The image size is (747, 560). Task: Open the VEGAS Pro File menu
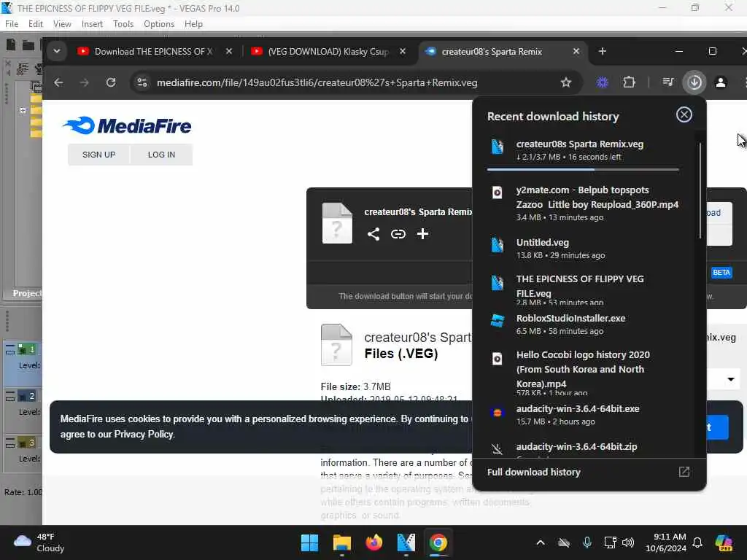(x=12, y=24)
